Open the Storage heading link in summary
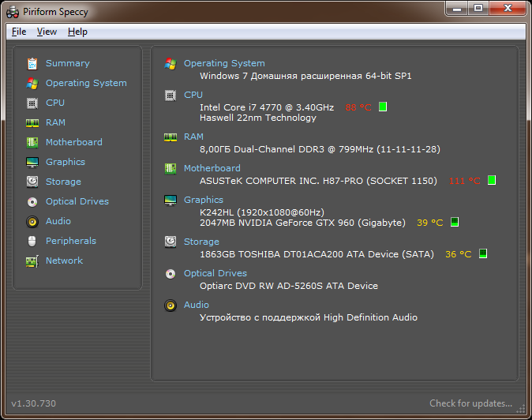The image size is (532, 420). point(201,242)
